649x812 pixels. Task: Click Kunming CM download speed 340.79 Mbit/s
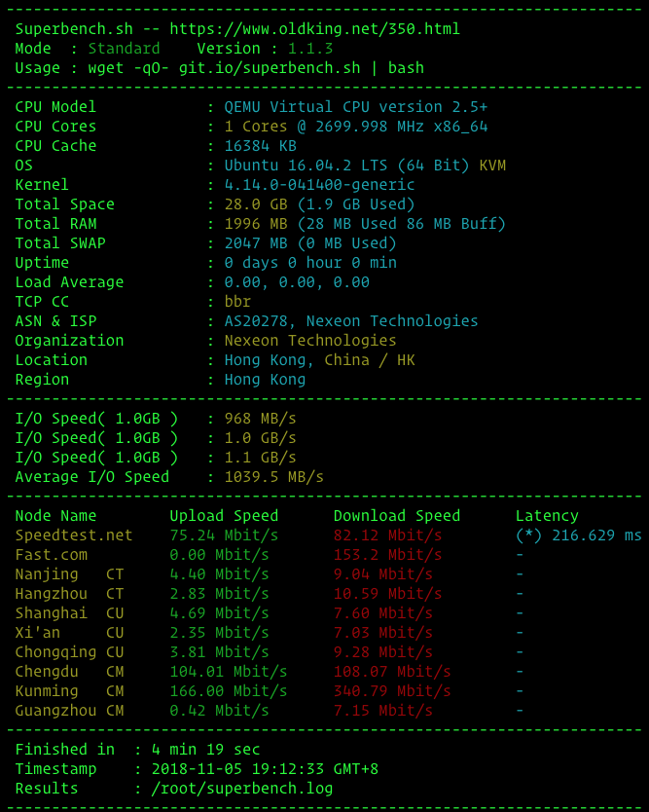coord(392,691)
